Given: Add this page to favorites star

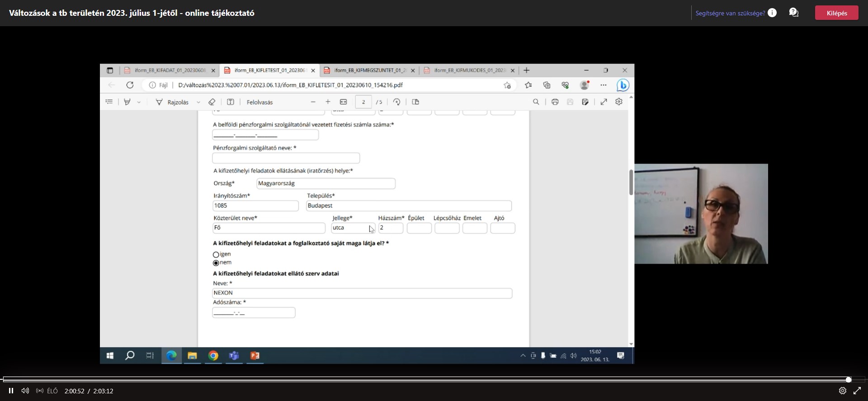Looking at the screenshot, I should pyautogui.click(x=507, y=85).
